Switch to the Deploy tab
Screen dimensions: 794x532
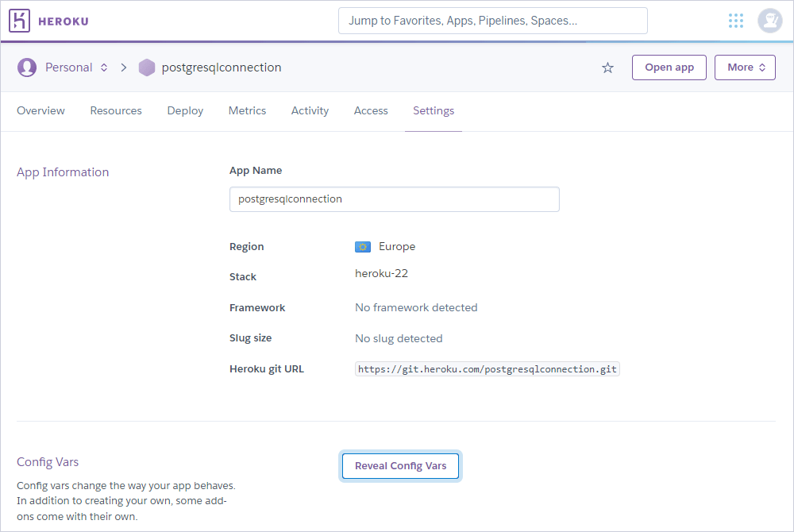click(x=184, y=110)
